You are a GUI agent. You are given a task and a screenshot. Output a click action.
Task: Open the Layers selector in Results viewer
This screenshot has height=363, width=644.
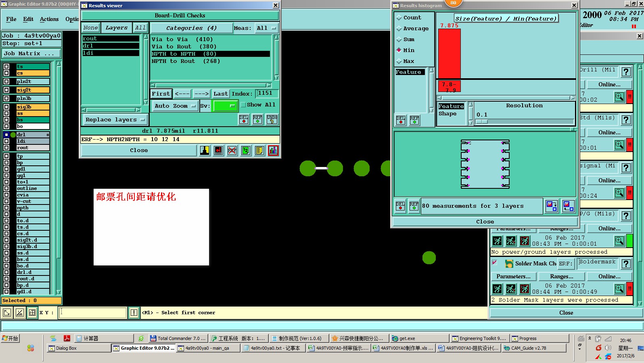(x=116, y=28)
